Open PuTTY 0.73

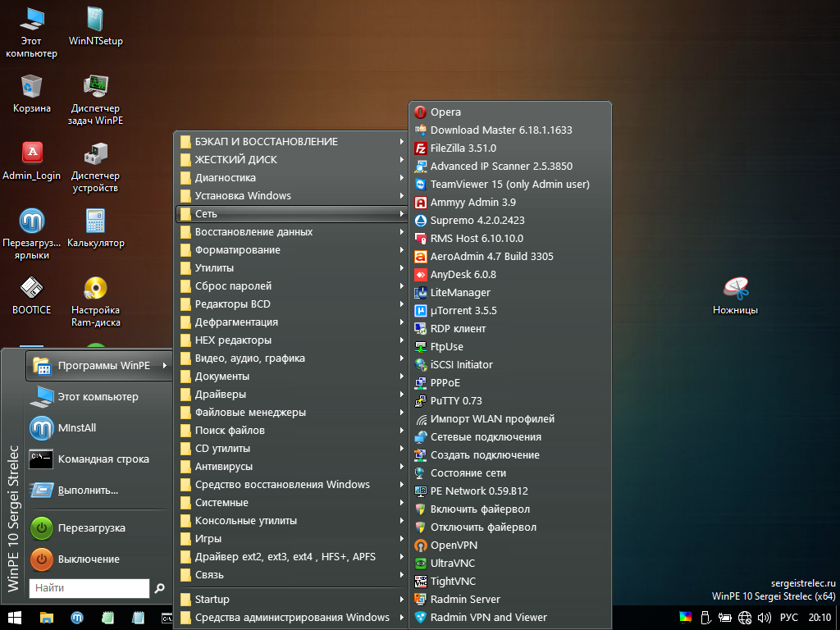pos(510,400)
